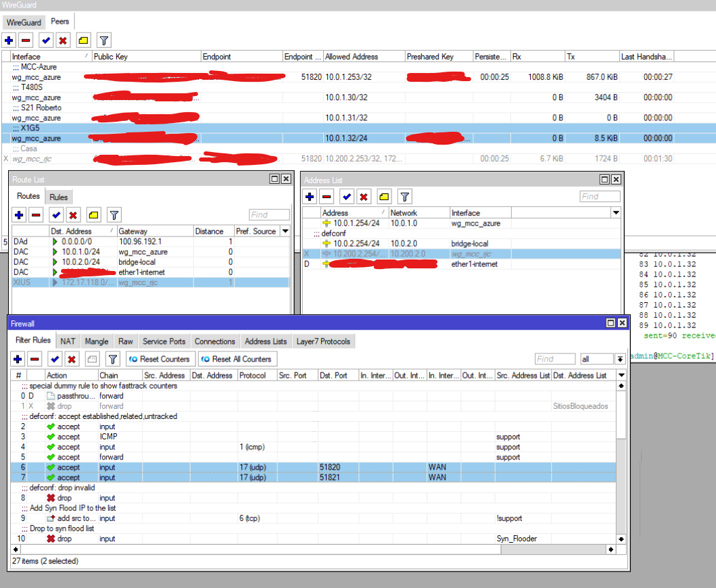This screenshot has width=716, height=588.
Task: Select firewall rule 6 with port 51820
Action: [313, 468]
